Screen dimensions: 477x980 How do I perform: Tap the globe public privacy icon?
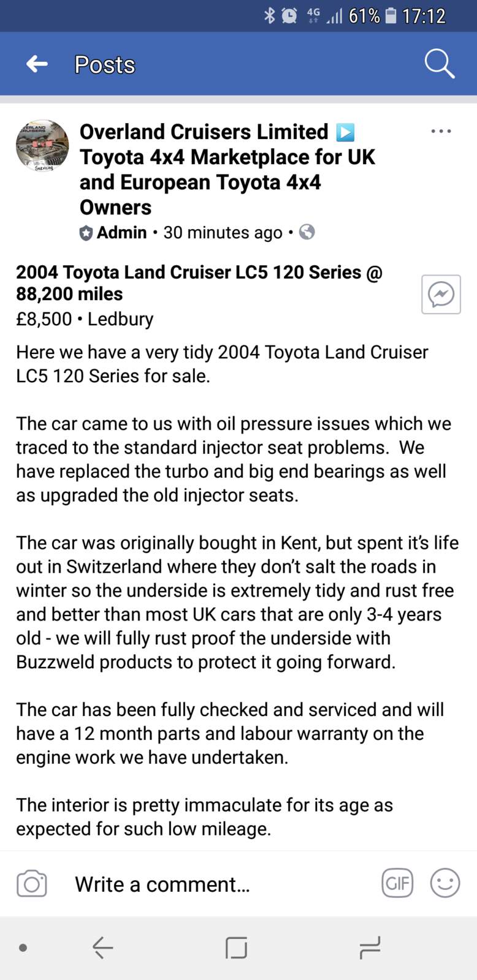307,232
